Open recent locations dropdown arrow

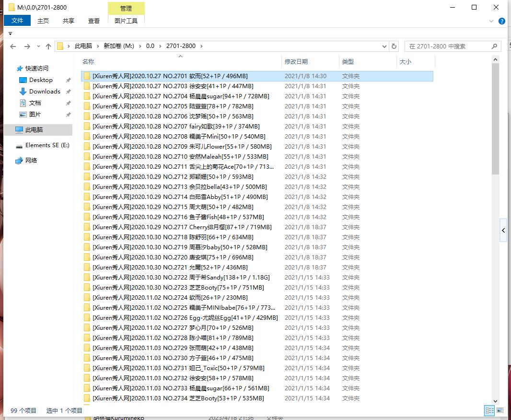38,47
